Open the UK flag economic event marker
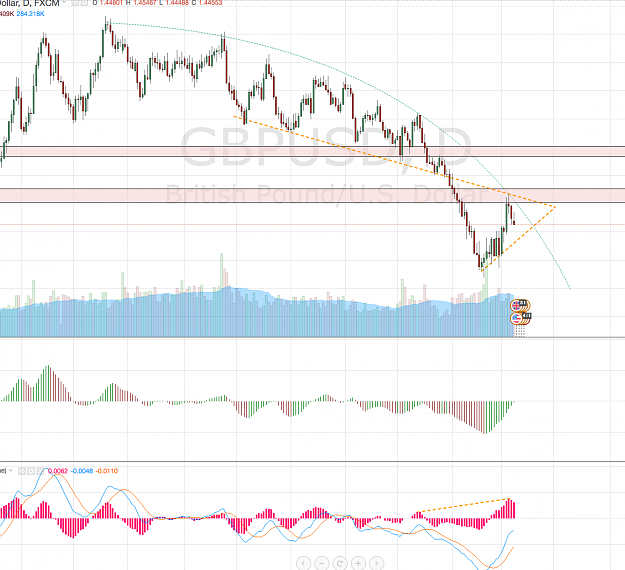This screenshot has height=570, width=625. click(517, 306)
